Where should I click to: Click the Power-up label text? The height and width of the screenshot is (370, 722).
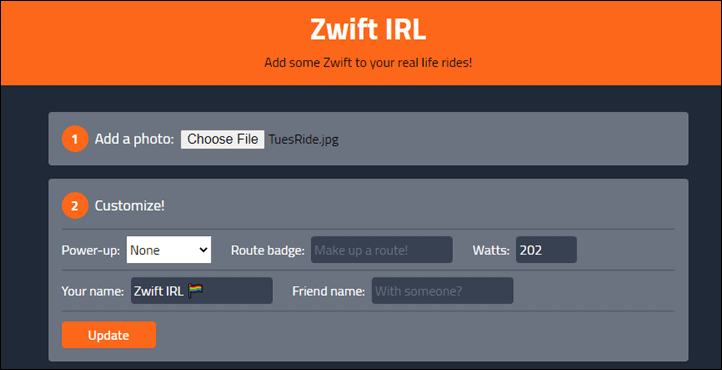91,250
